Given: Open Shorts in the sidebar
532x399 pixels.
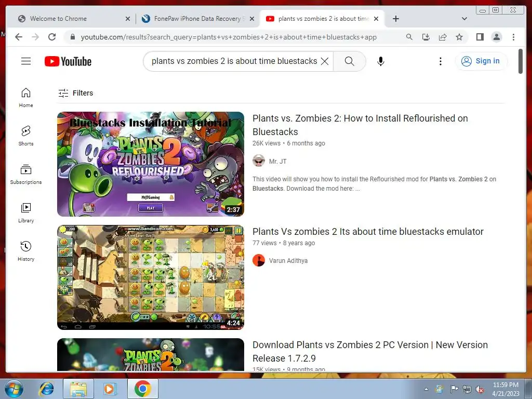Looking at the screenshot, I should pos(26,136).
